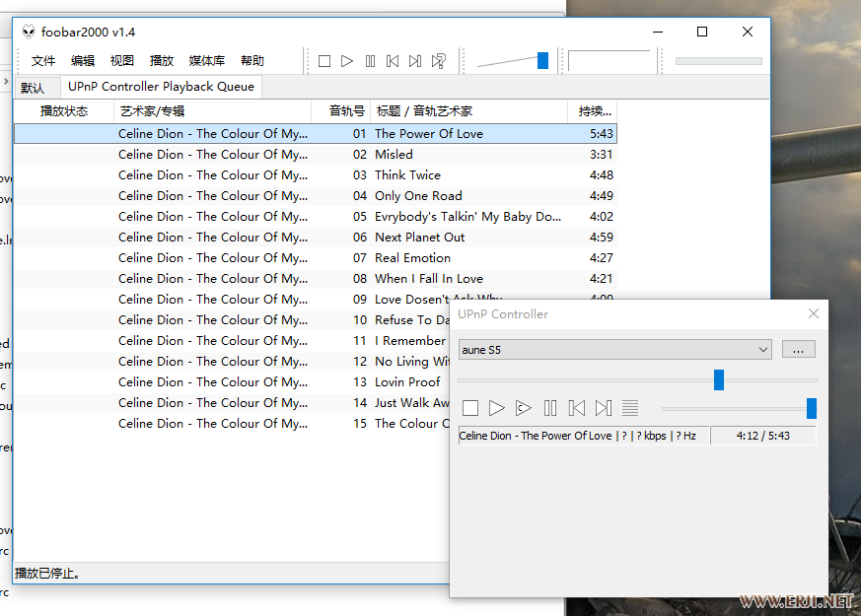Click Previous track in foobar2000 toolbar
Image resolution: width=861 pixels, height=616 pixels.
pos(393,61)
